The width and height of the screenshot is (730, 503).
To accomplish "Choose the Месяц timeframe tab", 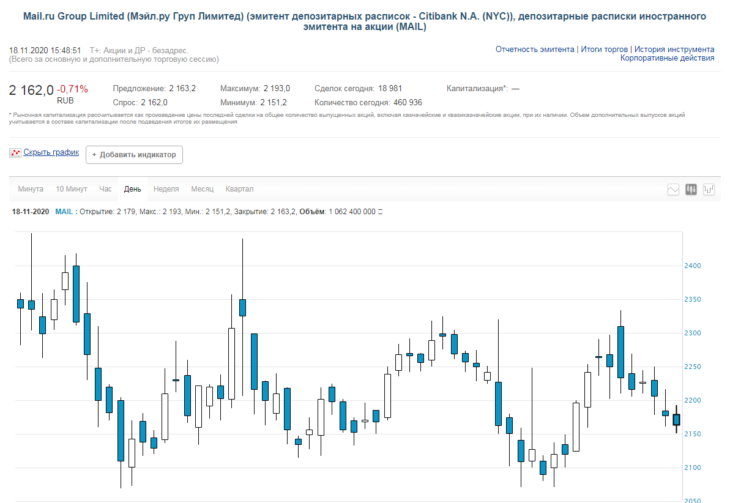I will tap(202, 189).
